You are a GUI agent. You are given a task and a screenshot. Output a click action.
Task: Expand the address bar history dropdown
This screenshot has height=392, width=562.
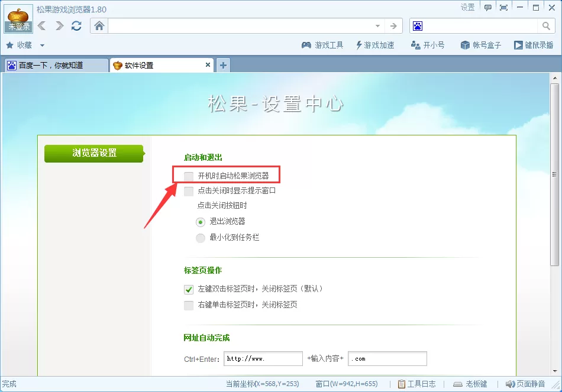point(377,26)
